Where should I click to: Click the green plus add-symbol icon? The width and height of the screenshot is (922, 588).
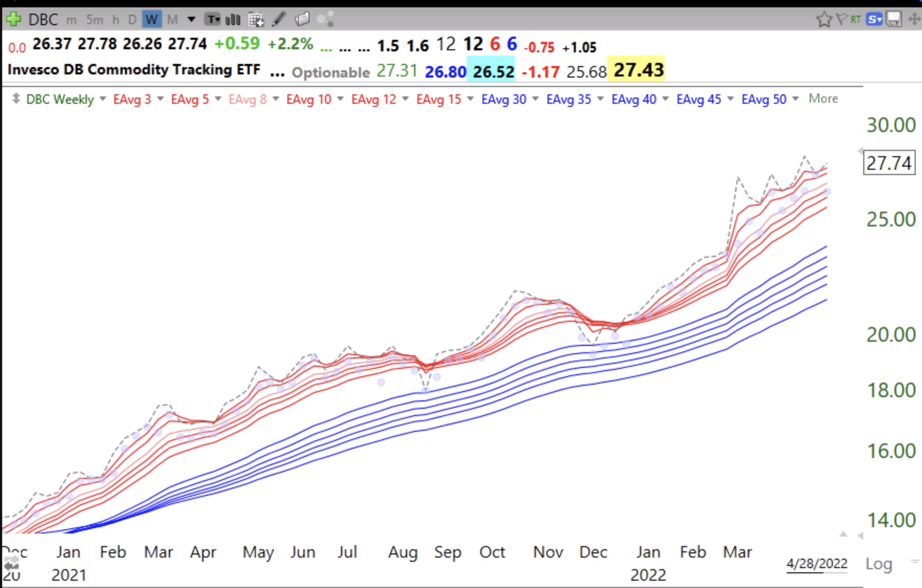14,19
